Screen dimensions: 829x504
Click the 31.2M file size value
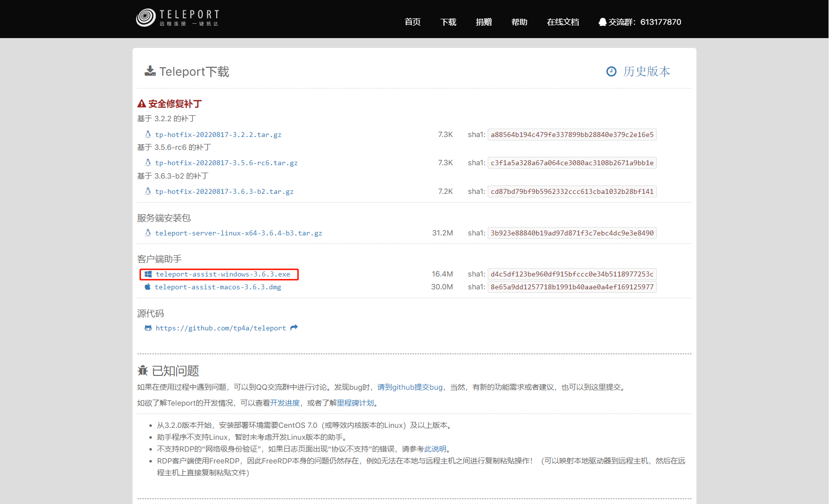pos(443,233)
